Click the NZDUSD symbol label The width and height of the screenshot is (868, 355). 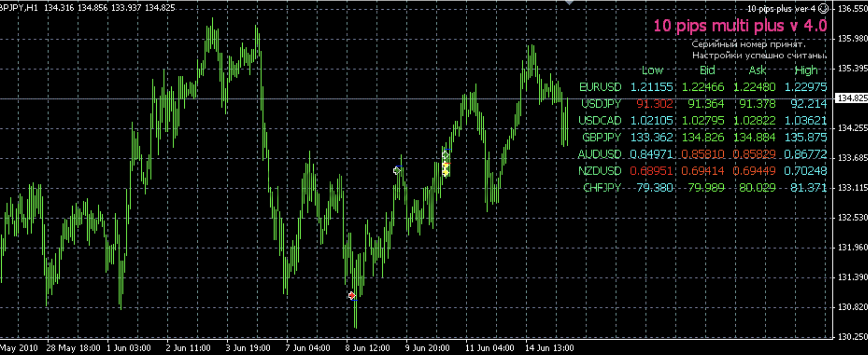click(x=600, y=171)
